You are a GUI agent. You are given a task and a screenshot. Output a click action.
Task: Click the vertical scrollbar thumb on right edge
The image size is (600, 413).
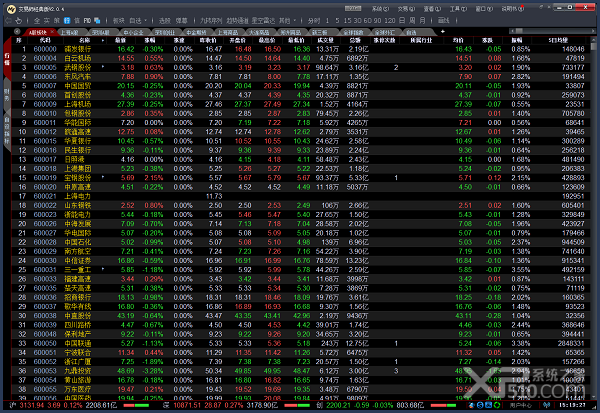pyautogui.click(x=593, y=47)
